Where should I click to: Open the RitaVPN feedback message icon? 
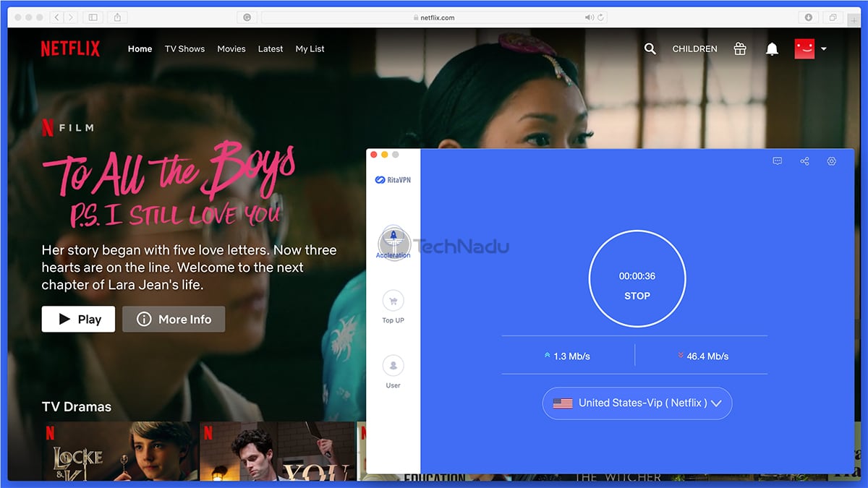click(x=778, y=161)
